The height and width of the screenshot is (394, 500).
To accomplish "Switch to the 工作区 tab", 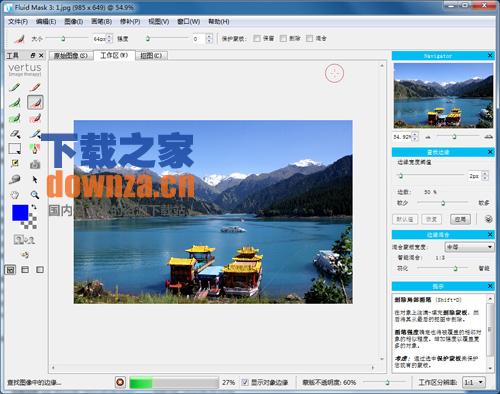I will point(114,55).
